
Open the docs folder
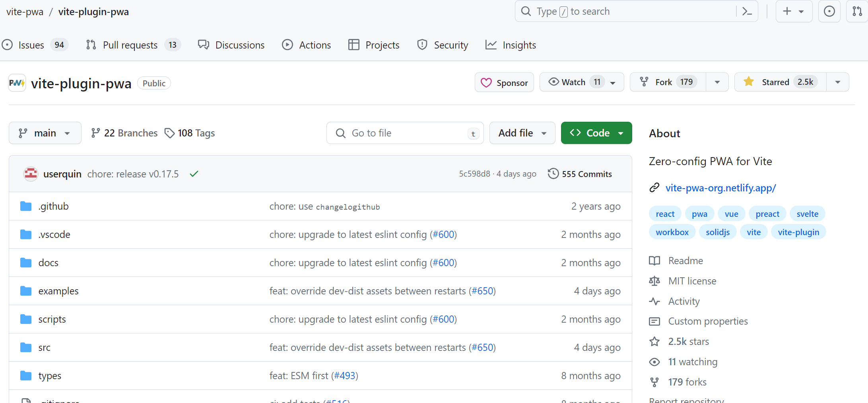coord(48,263)
